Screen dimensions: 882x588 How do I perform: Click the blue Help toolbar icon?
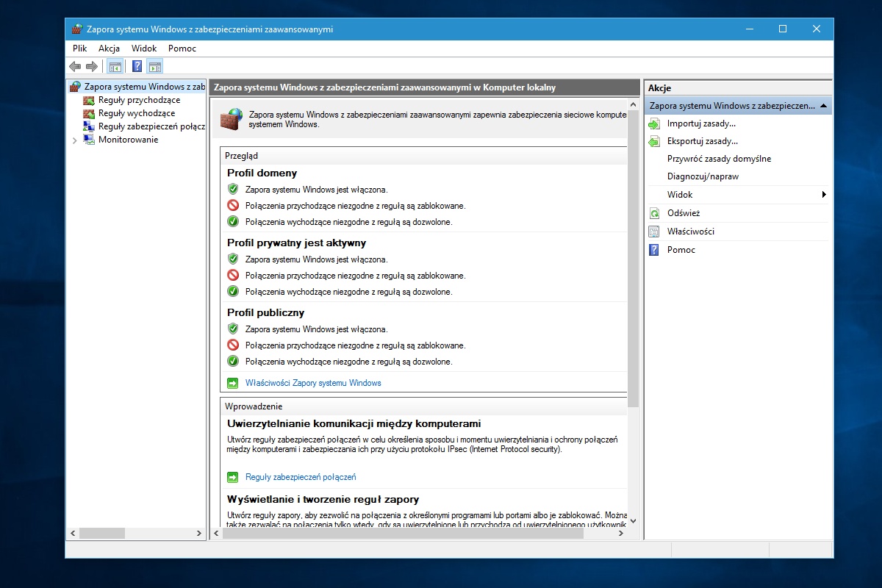coord(137,66)
